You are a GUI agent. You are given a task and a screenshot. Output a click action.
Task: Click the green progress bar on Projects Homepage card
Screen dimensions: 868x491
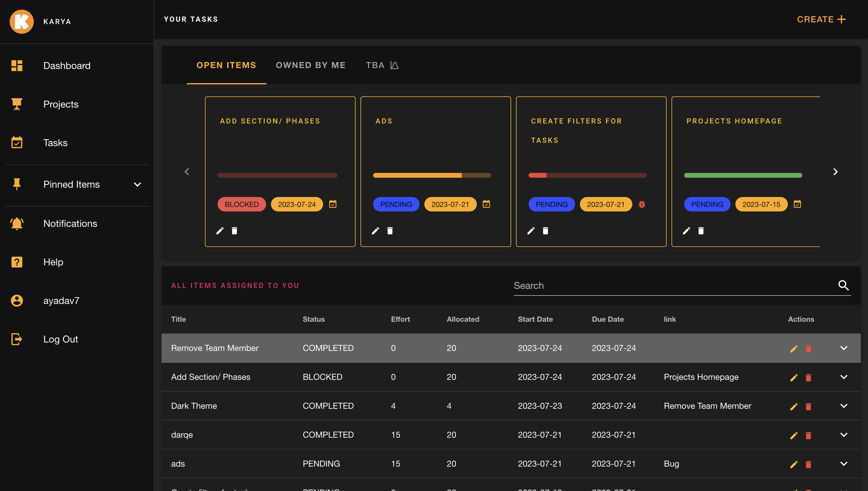[743, 175]
